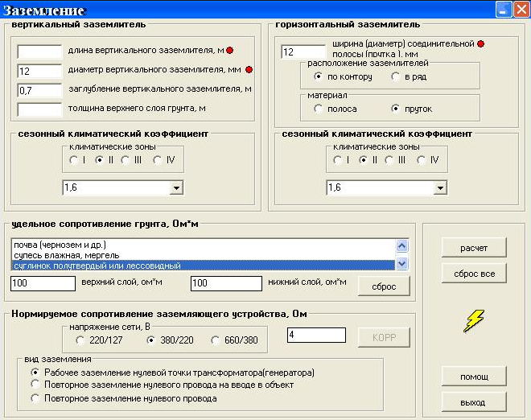531x420 pixels.
Task: Click the 'сброс все' button
Action: click(474, 274)
